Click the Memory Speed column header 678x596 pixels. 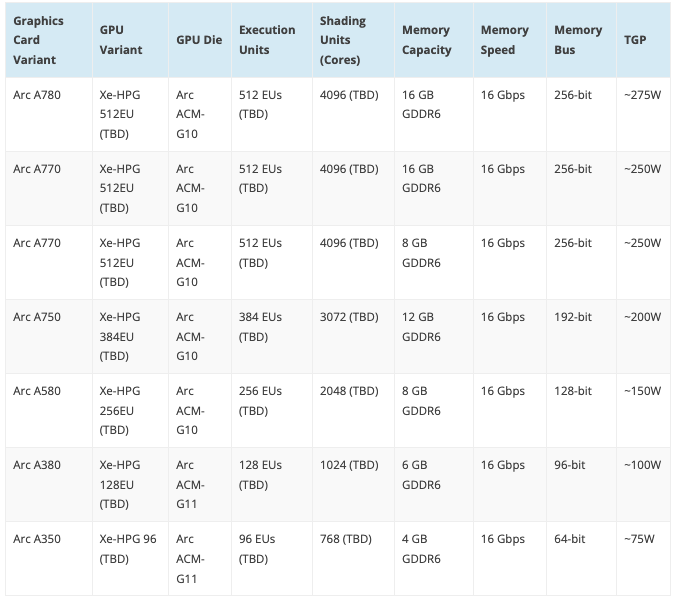click(504, 40)
